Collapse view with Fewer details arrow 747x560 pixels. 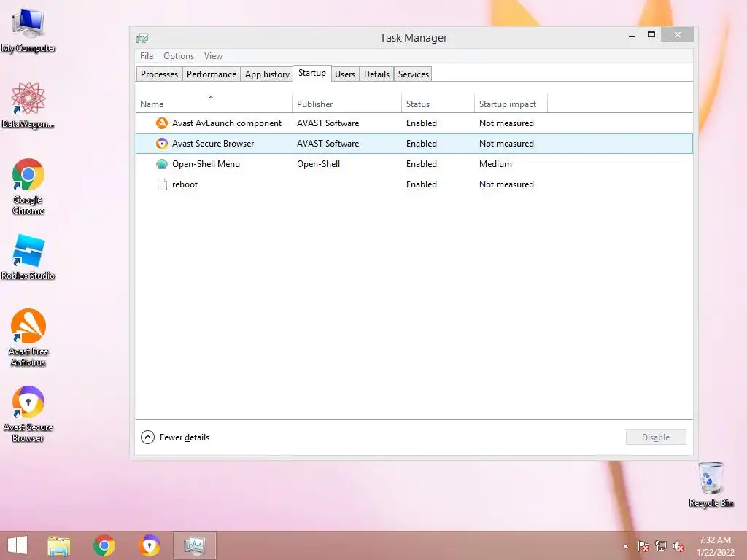[147, 437]
